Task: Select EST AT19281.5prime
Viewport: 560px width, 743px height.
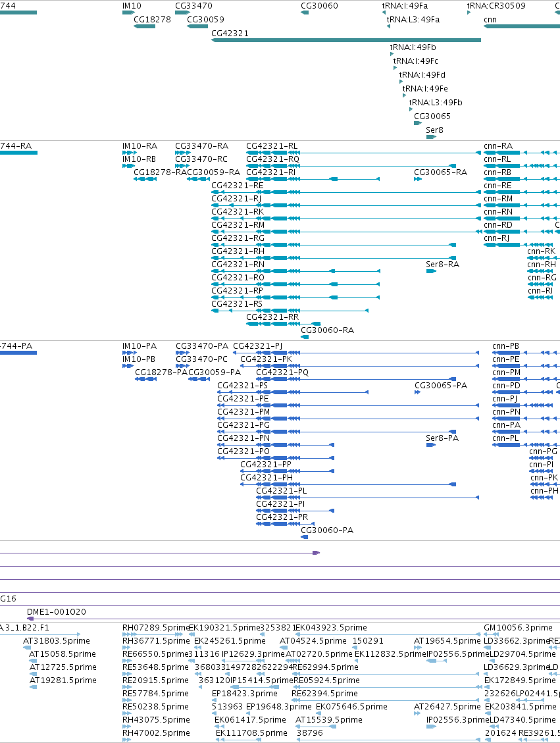Action: pyautogui.click(x=63, y=680)
